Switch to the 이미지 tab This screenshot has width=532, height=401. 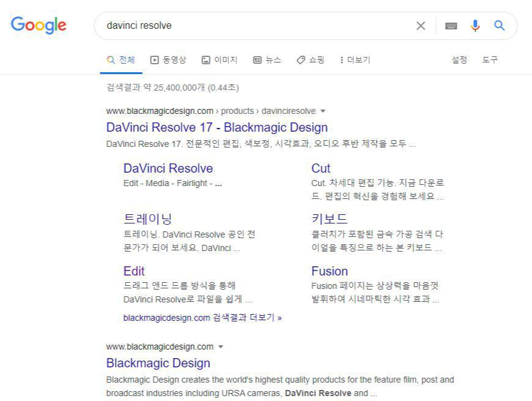click(220, 60)
